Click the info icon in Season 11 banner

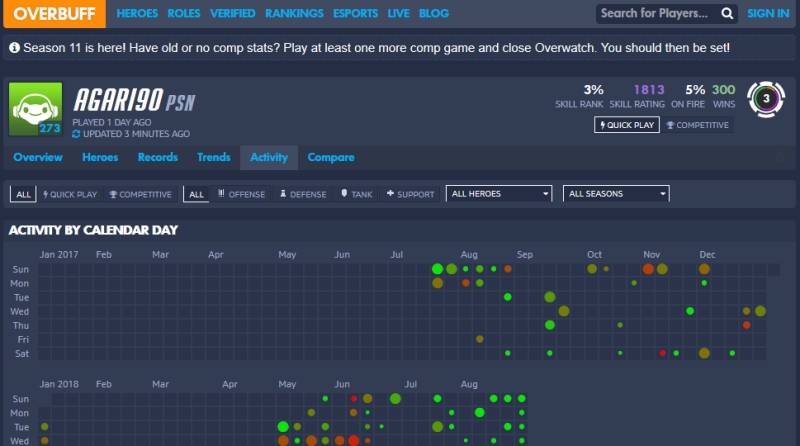tap(14, 47)
